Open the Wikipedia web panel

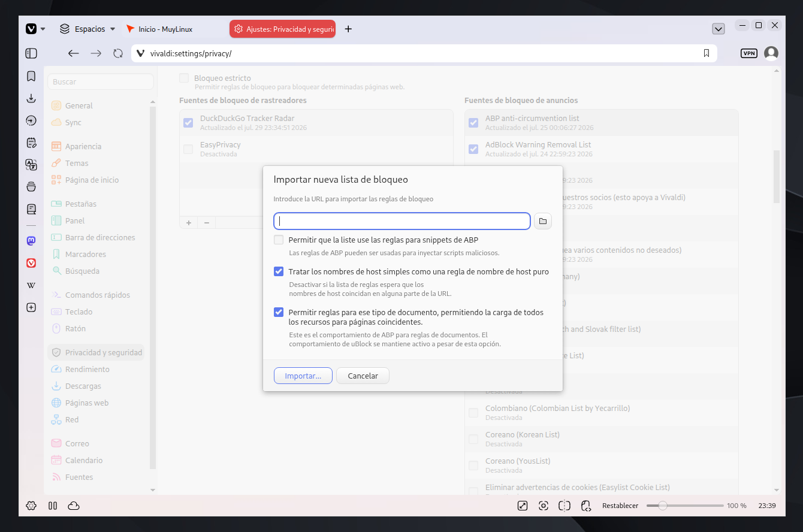point(31,285)
